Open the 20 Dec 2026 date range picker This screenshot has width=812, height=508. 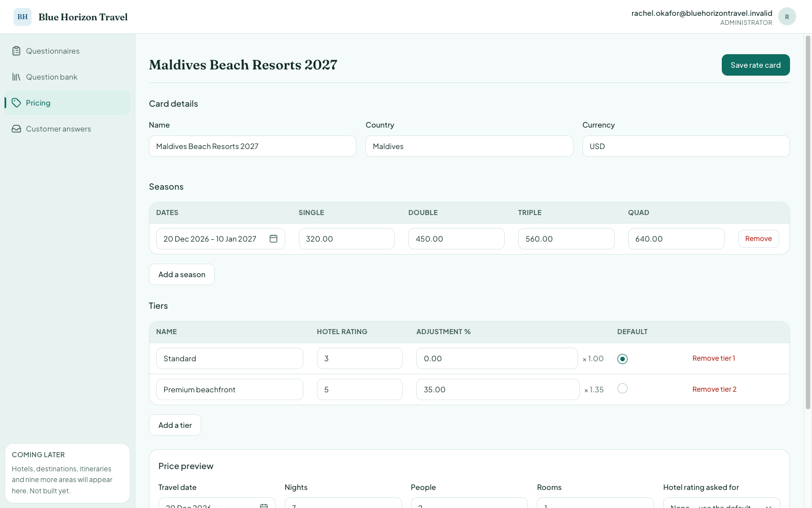(x=220, y=239)
